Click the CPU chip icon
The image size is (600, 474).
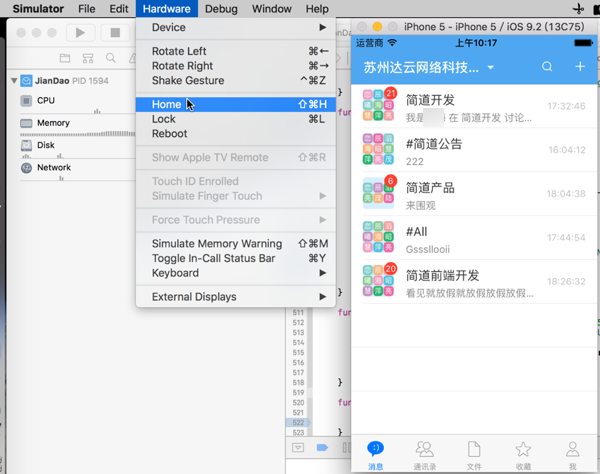pos(26,101)
